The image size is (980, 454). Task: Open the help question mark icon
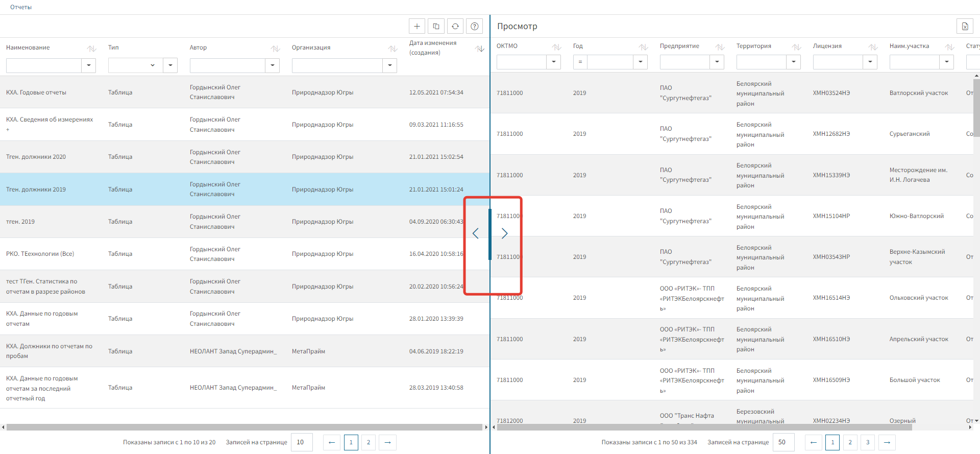475,27
